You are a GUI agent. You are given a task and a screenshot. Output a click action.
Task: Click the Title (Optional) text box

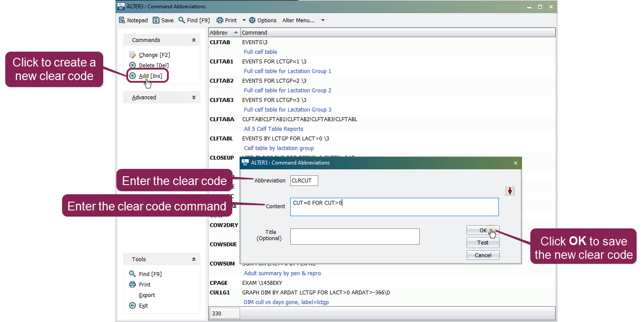pyautogui.click(x=355, y=236)
